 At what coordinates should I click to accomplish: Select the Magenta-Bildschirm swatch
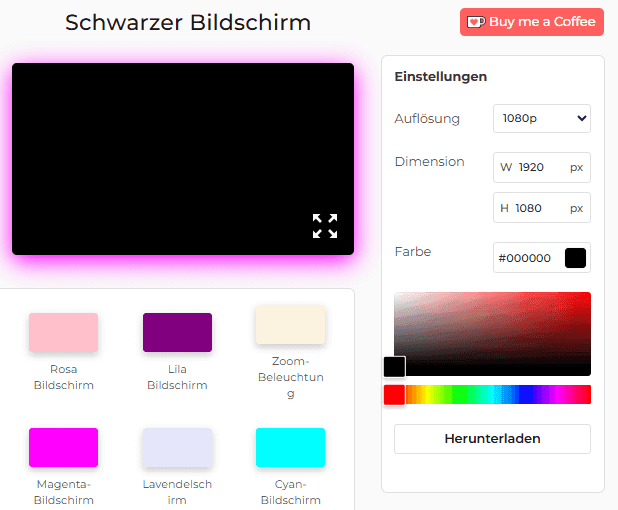[63, 447]
